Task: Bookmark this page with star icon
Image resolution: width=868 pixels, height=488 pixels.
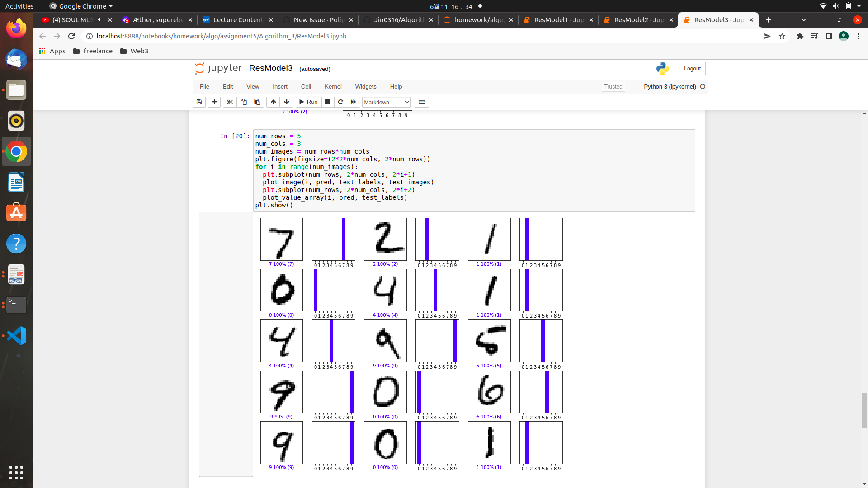Action: tap(782, 36)
